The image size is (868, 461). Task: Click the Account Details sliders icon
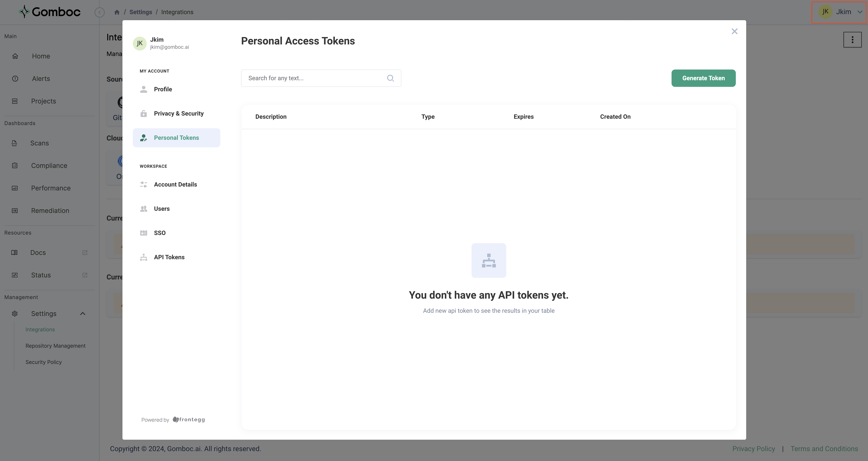[144, 185]
